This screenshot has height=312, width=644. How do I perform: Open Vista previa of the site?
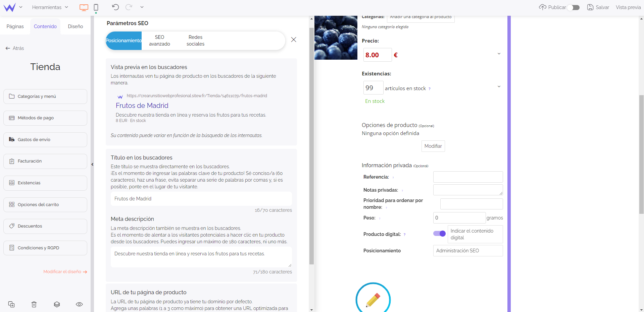coord(628,7)
